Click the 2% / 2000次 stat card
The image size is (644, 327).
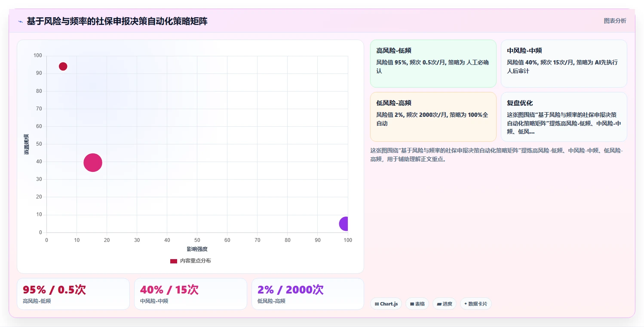pos(308,294)
